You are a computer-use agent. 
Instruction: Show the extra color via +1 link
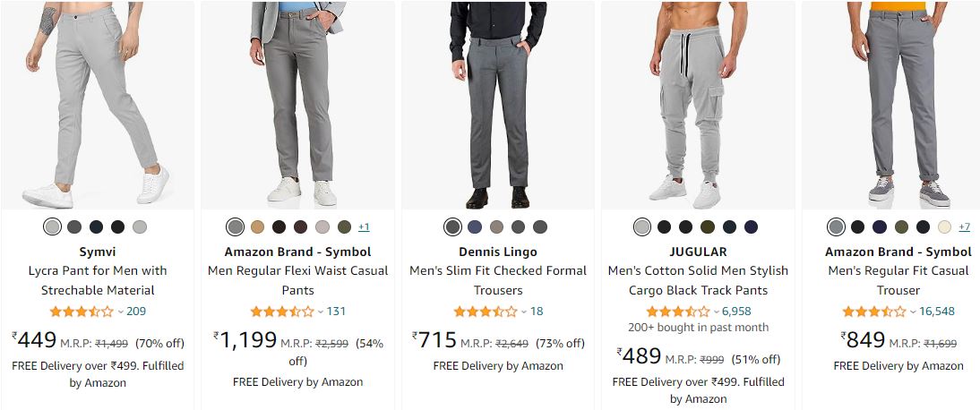(x=364, y=227)
